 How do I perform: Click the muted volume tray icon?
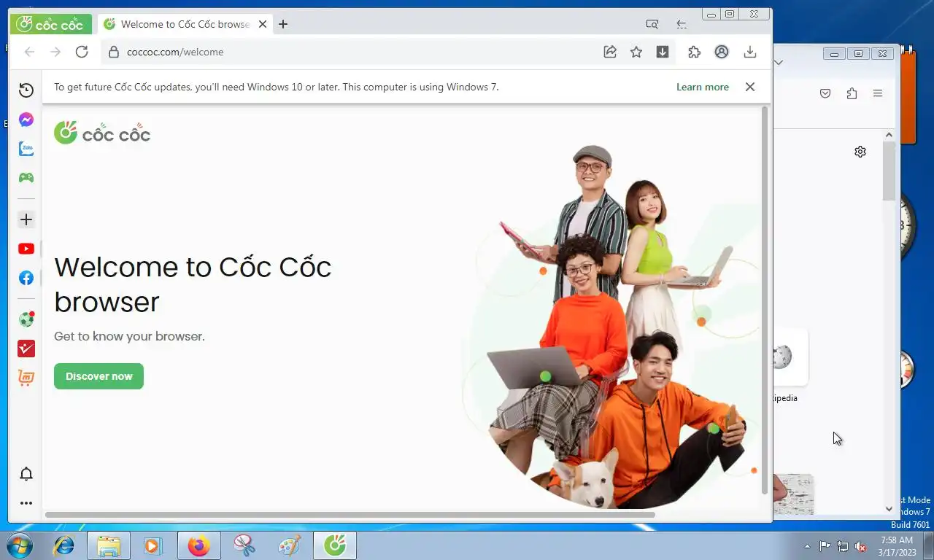(860, 546)
